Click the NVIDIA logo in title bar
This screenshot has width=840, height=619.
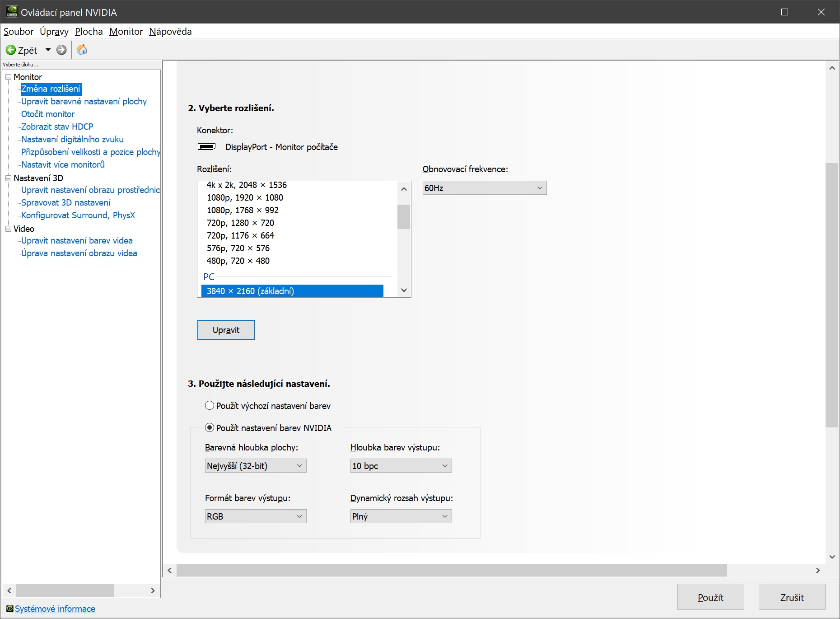click(11, 12)
